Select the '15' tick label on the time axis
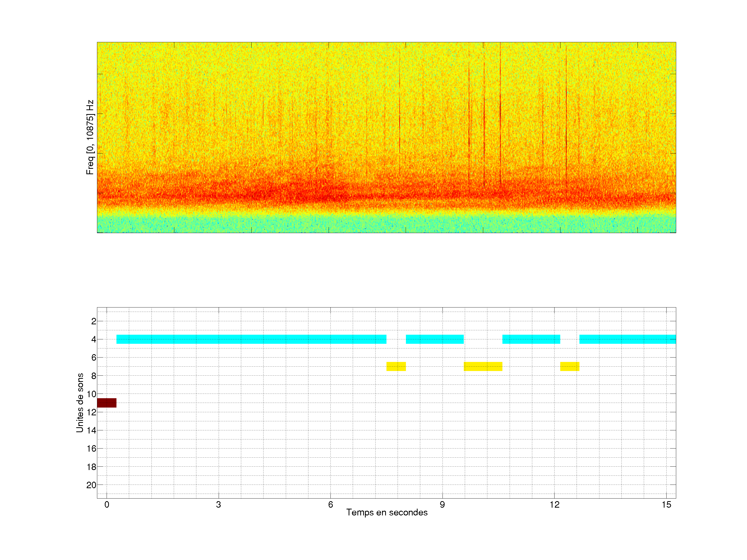 pyautogui.click(x=666, y=505)
